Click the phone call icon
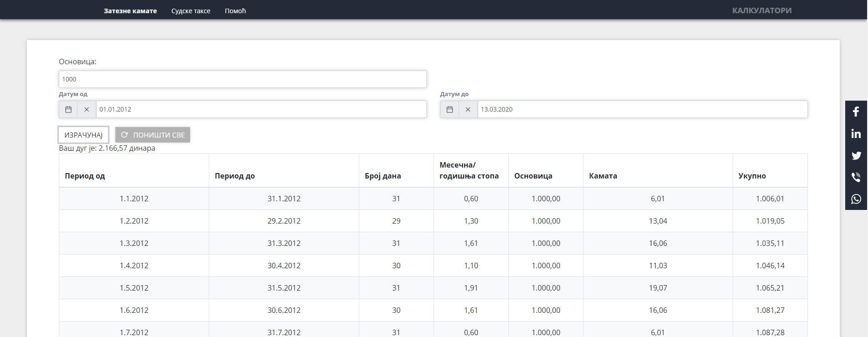Image resolution: width=868 pixels, height=337 pixels. [856, 177]
